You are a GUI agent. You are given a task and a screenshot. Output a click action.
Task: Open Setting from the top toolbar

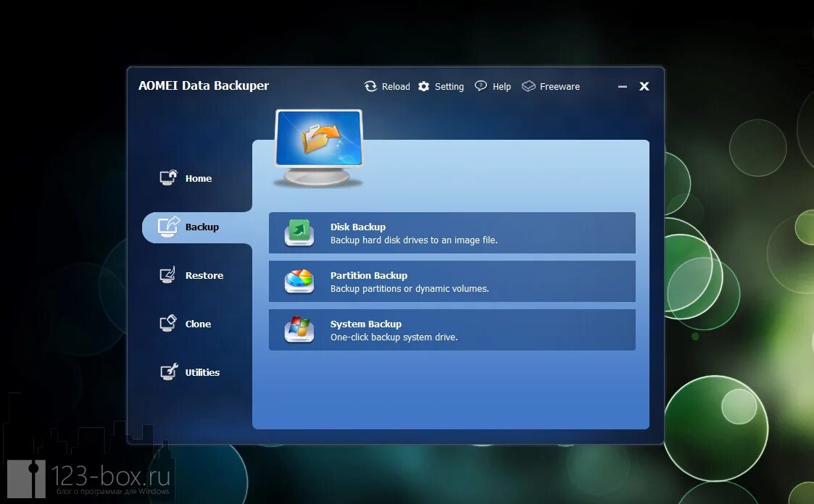click(x=449, y=87)
